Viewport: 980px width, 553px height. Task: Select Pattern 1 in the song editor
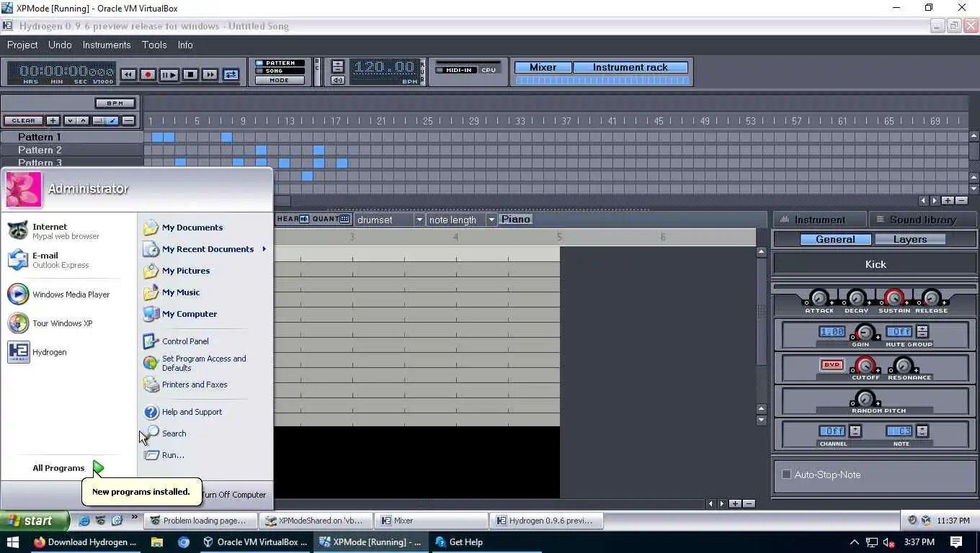[x=71, y=137]
